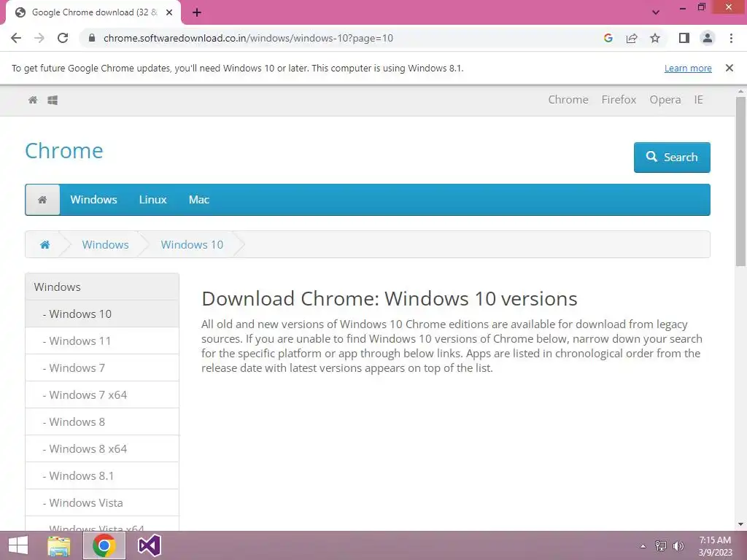Share this page using the share icon

[x=632, y=38]
